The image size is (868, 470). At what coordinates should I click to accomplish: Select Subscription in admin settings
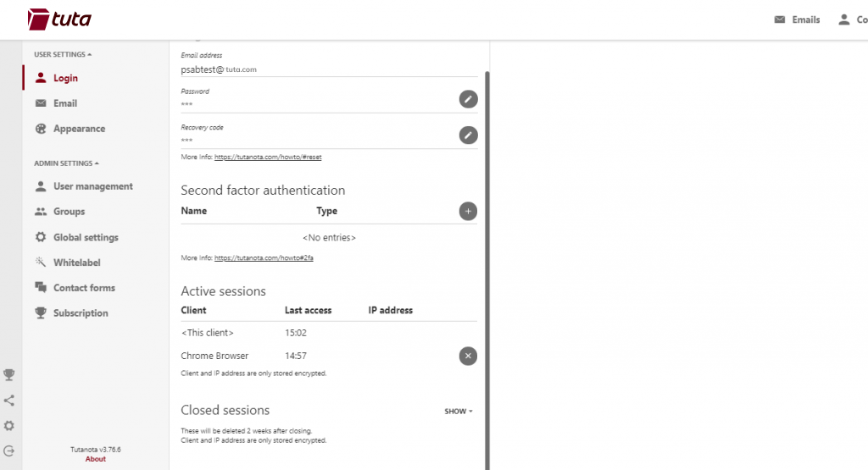(81, 313)
